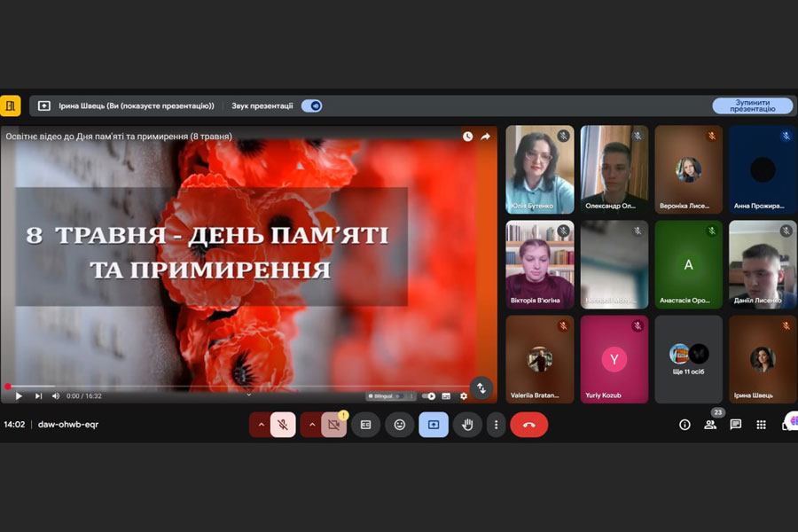Click the 14:02 clock text

coord(14,424)
